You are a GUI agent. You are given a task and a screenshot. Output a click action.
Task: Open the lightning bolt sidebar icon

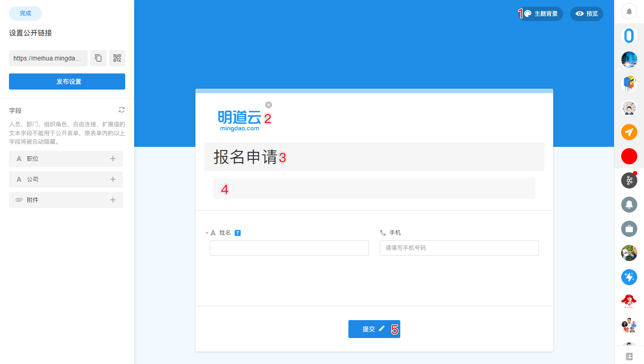(629, 277)
